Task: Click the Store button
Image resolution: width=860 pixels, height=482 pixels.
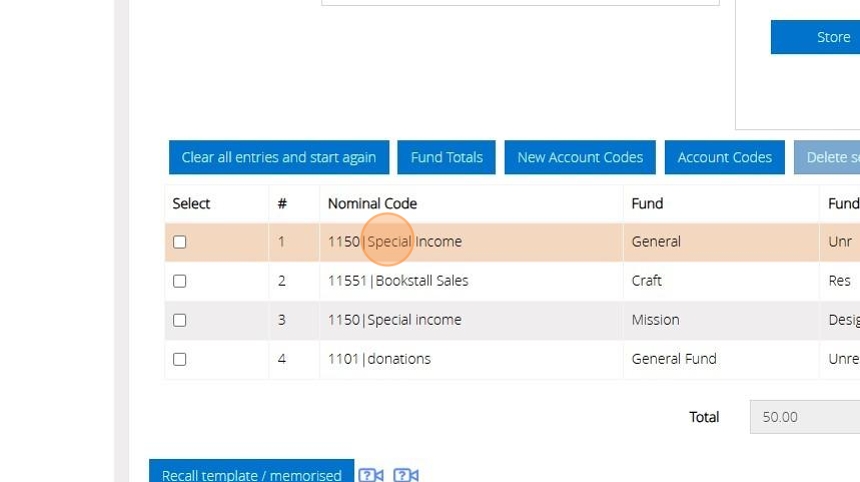Action: coord(816,37)
